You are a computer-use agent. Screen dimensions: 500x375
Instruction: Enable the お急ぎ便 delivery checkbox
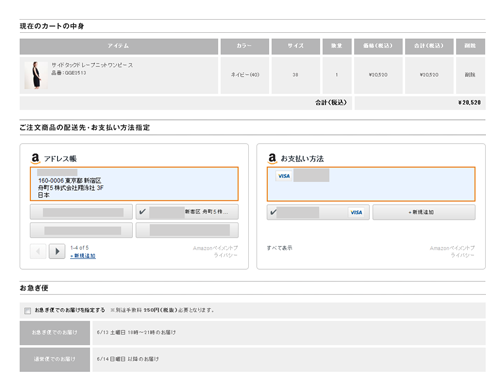click(x=28, y=311)
